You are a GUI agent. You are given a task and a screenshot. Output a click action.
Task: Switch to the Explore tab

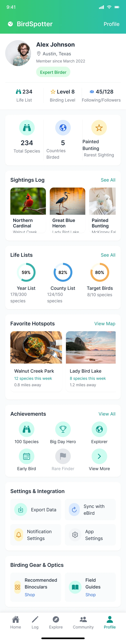coord(56,622)
